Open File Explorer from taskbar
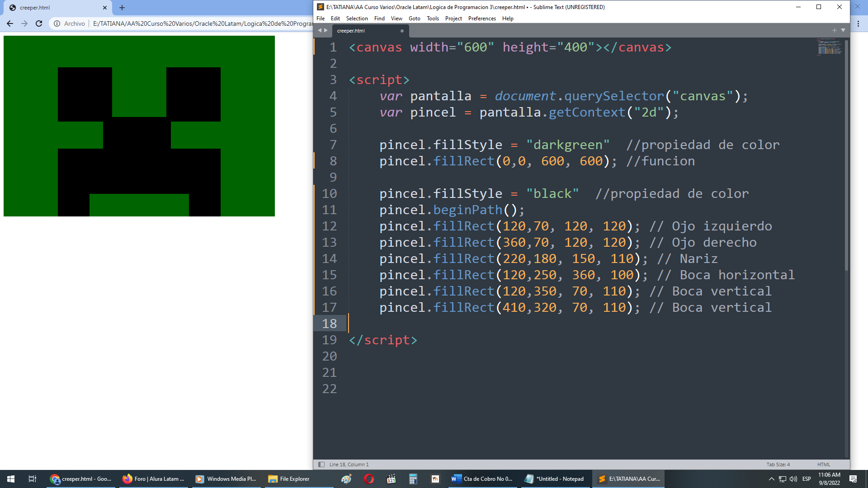This screenshot has width=868, height=488. tap(298, 479)
